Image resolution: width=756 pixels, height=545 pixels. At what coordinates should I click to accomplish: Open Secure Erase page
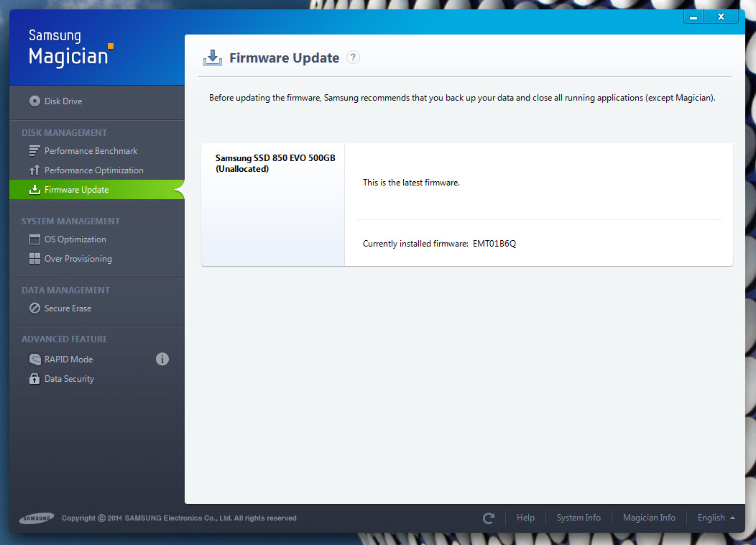[97, 308]
